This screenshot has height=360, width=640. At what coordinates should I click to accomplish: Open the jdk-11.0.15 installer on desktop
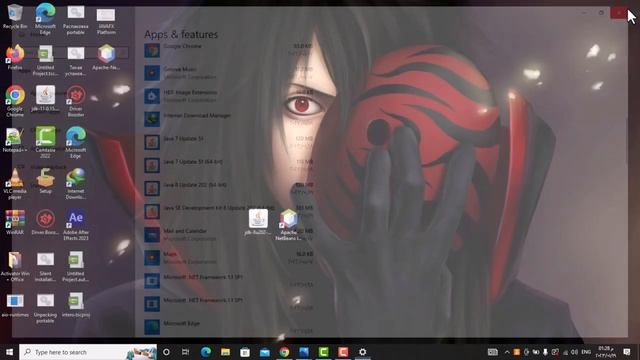tap(45, 98)
